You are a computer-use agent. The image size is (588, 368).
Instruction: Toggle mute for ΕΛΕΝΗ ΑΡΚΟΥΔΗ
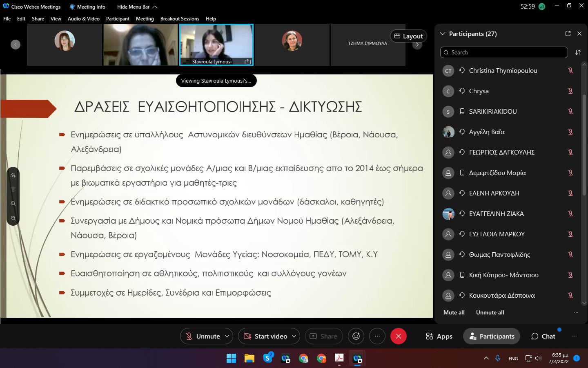click(570, 193)
